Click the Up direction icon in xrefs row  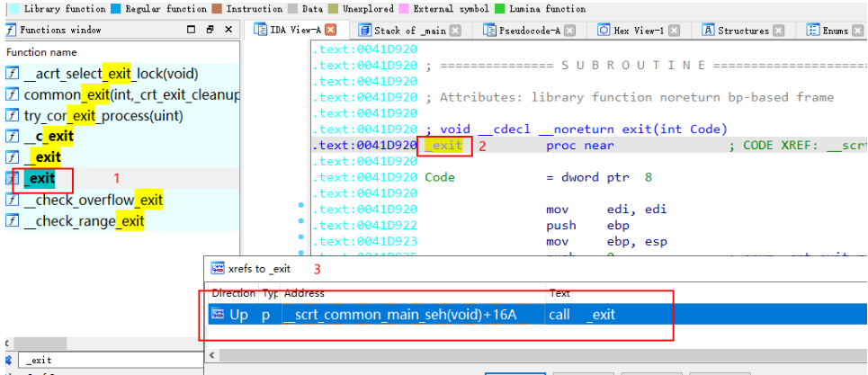tap(217, 314)
